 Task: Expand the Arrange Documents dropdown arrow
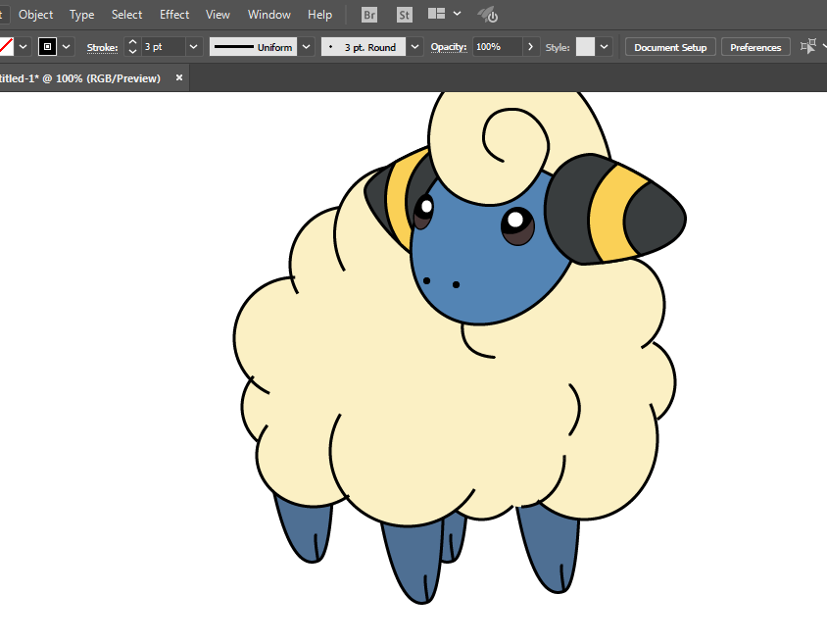457,14
